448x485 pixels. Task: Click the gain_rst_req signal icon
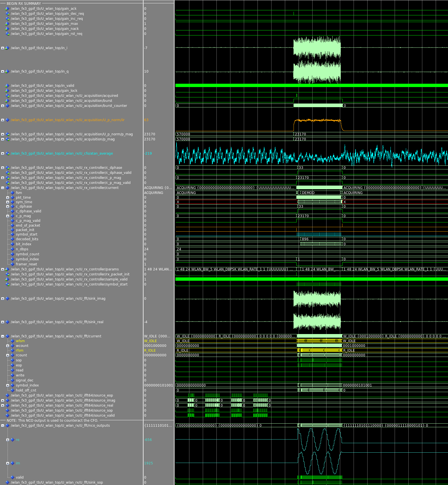point(7,34)
